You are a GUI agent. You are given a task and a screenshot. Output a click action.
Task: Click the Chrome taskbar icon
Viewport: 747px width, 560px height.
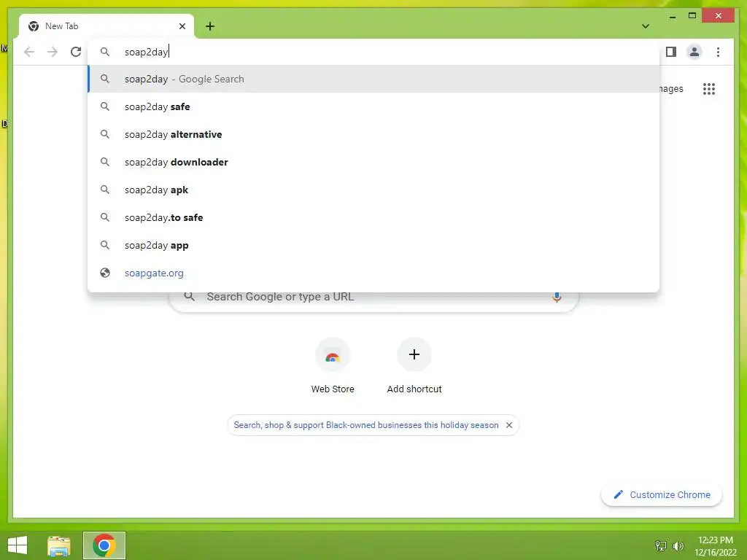click(104, 545)
